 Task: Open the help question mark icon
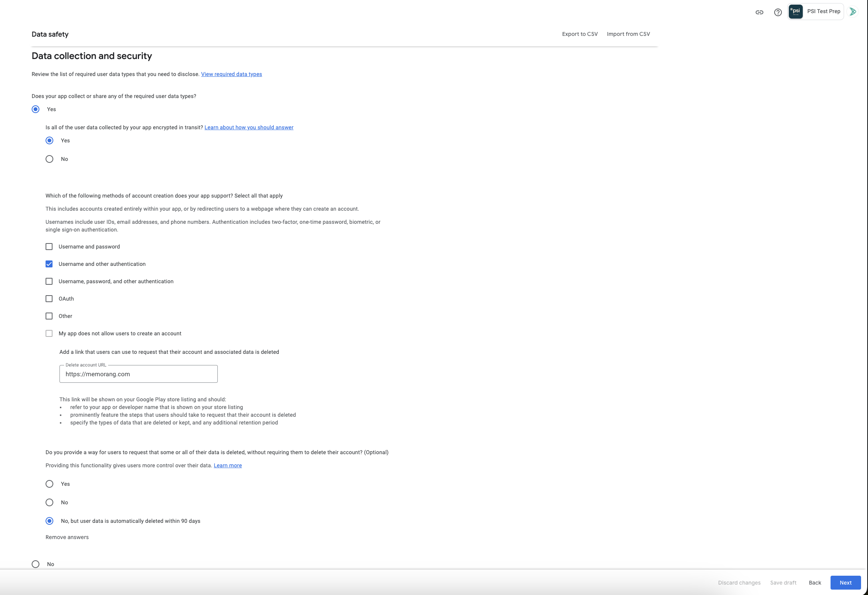(778, 12)
